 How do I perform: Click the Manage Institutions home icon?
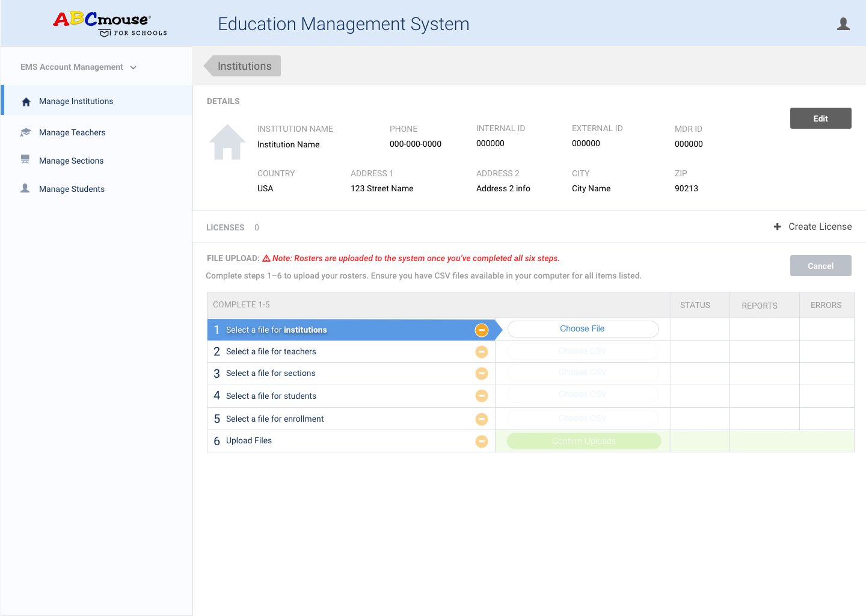[x=26, y=102]
